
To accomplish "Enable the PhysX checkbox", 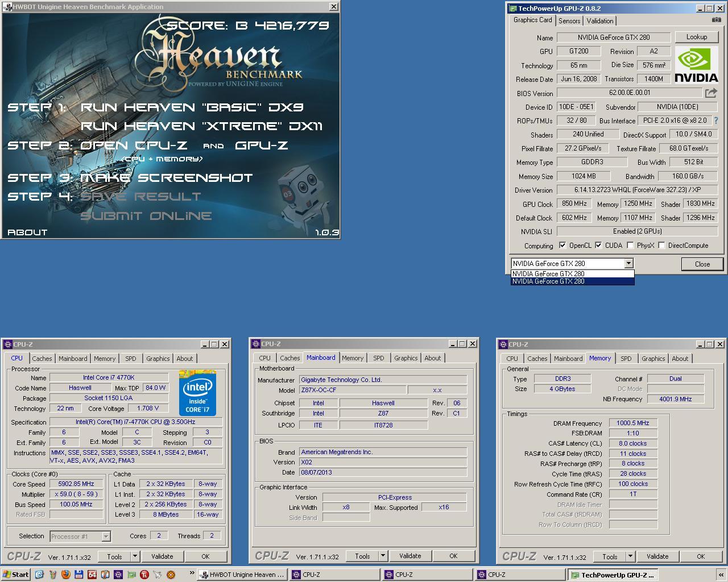I will [x=630, y=246].
